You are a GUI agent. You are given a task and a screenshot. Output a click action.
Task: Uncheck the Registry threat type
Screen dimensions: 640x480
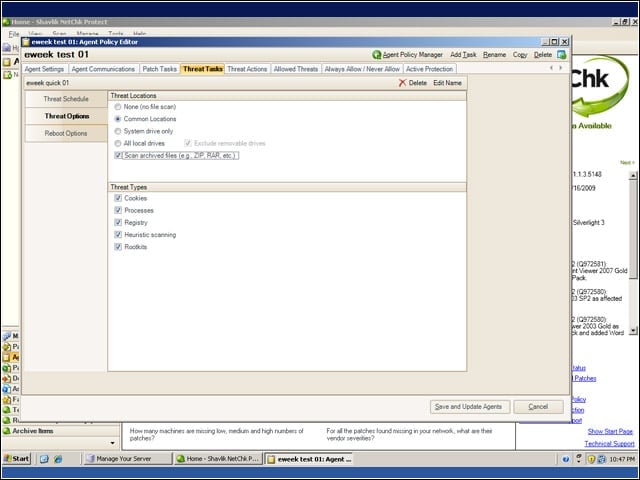click(118, 222)
